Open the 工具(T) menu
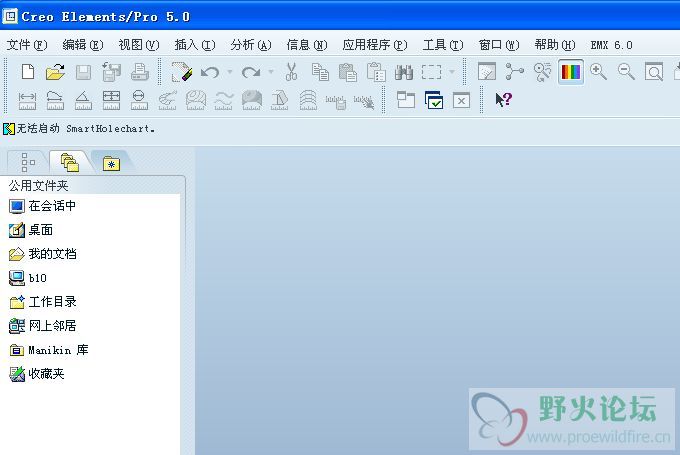The height and width of the screenshot is (455, 680). 443,45
